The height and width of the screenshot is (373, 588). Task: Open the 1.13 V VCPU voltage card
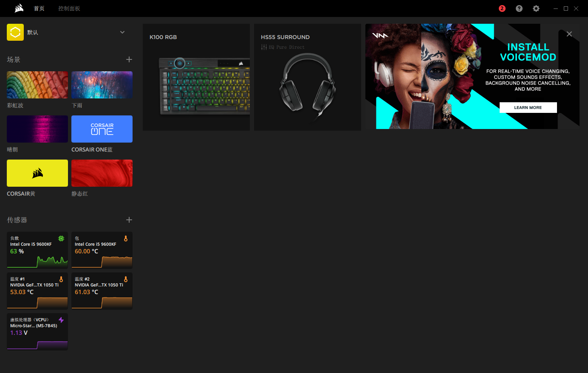click(37, 332)
